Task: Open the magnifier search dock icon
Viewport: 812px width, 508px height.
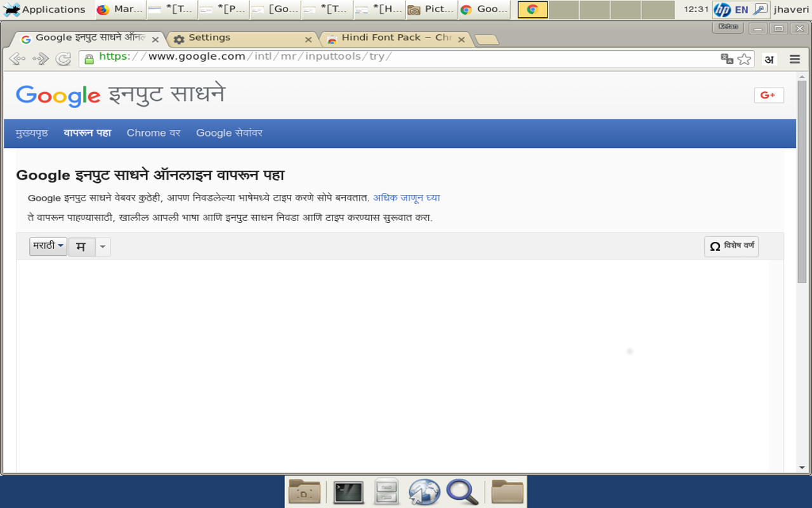Action: [x=462, y=492]
